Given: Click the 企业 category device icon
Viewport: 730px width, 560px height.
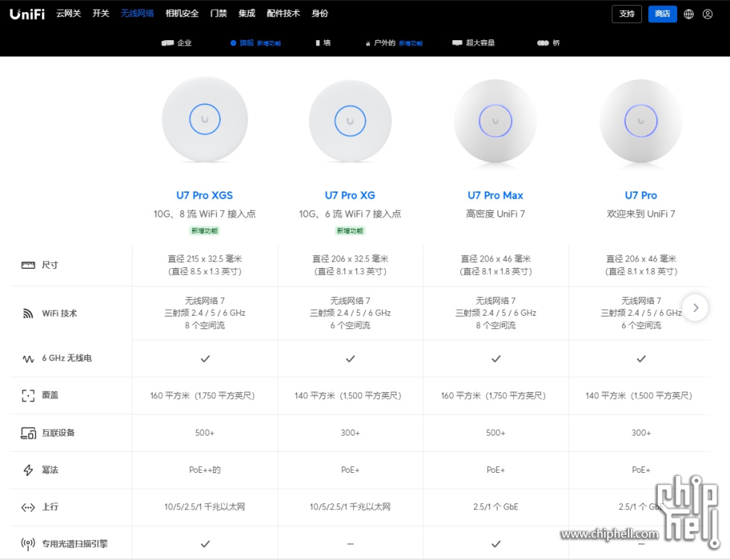Looking at the screenshot, I should click(x=167, y=43).
